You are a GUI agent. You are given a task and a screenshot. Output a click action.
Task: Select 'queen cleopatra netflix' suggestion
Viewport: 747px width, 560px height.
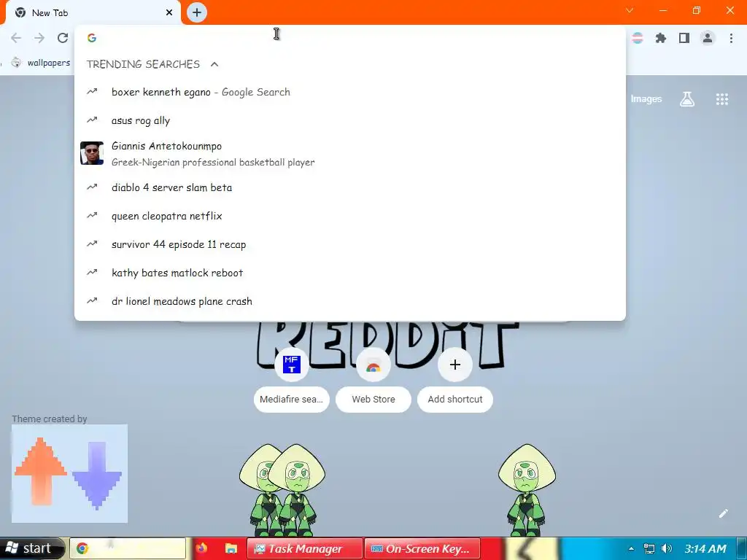349,216
